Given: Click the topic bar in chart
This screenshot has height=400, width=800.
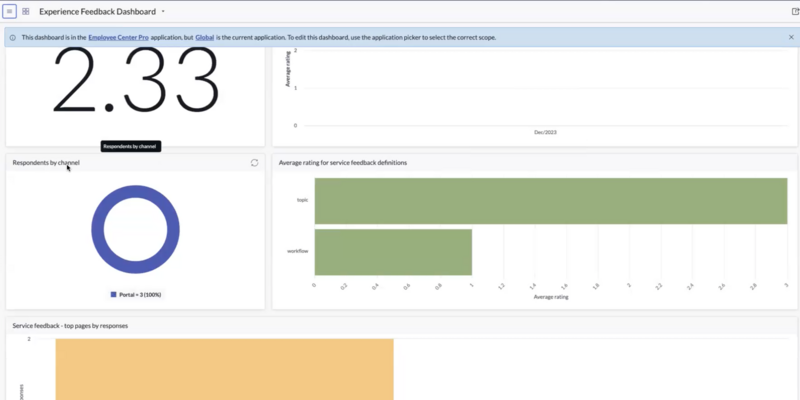Looking at the screenshot, I should [551, 201].
